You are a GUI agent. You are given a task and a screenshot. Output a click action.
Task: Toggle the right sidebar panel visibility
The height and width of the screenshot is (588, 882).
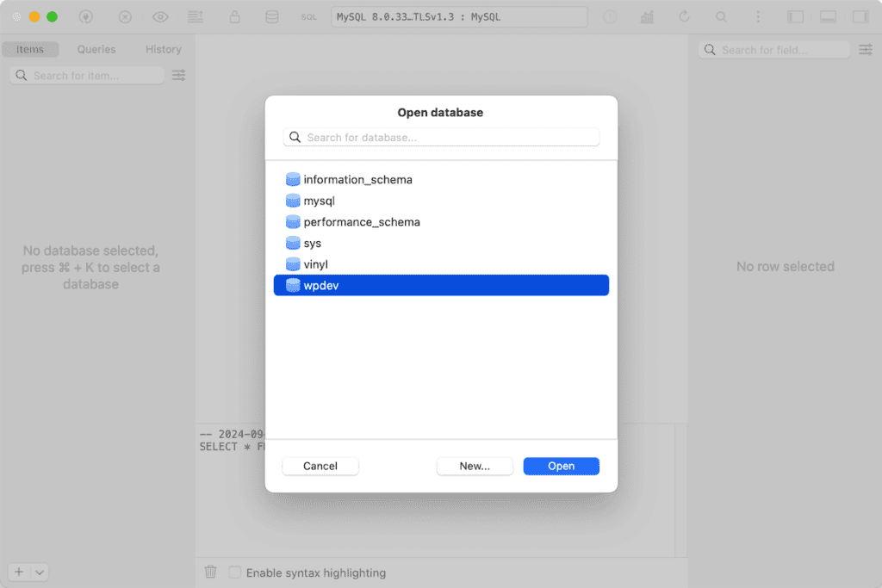pyautogui.click(x=860, y=17)
